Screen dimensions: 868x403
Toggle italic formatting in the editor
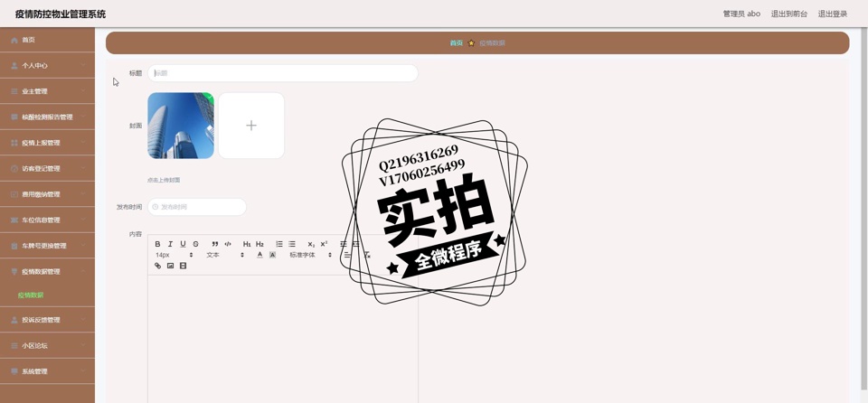[x=170, y=244]
